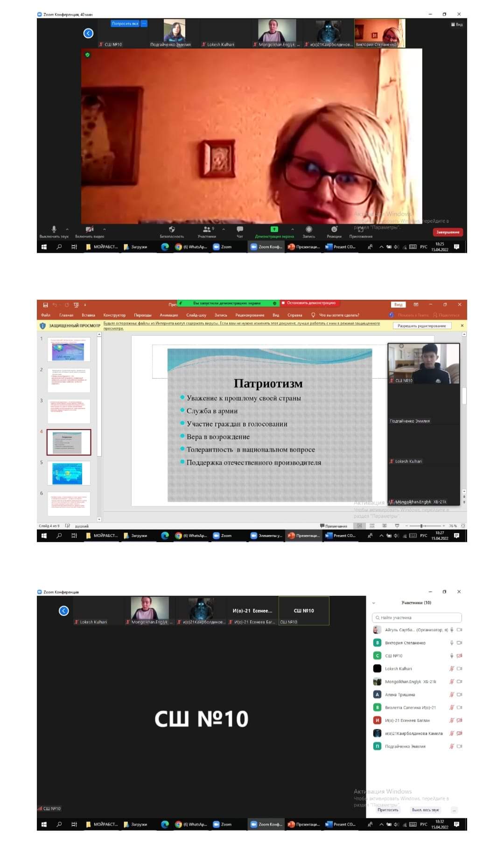This screenshot has width=504, height=841.
Task: Click the blue back arrow in 40 мин Zoom window
Action: [x=88, y=33]
